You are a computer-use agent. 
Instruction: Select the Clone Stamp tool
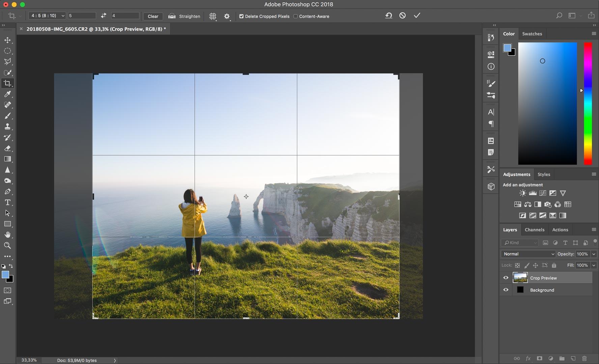click(7, 127)
